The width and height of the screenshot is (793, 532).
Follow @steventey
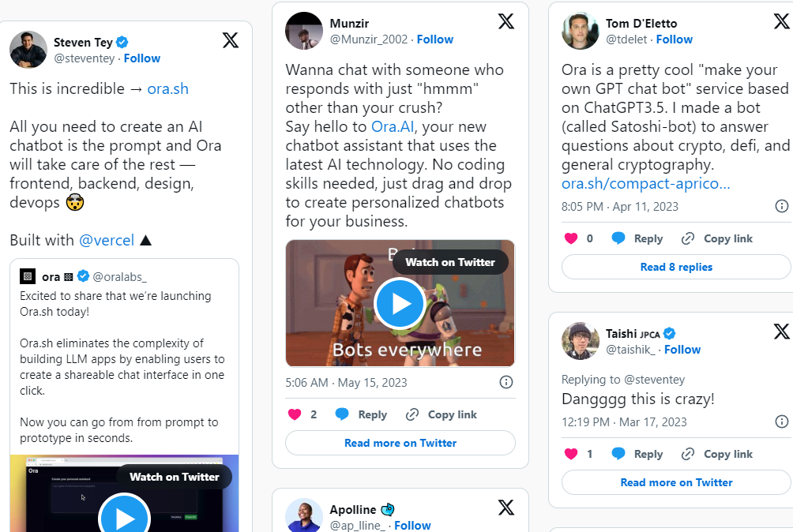pyautogui.click(x=142, y=58)
